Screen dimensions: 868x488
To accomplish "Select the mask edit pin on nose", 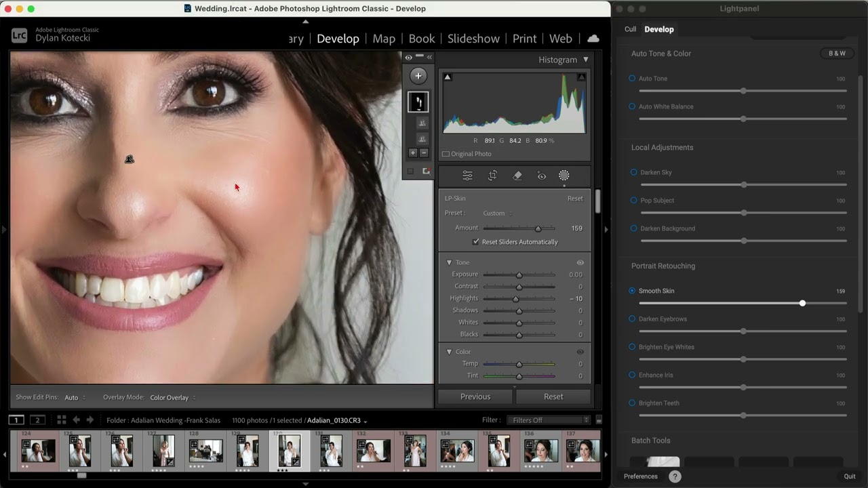I will coord(130,159).
